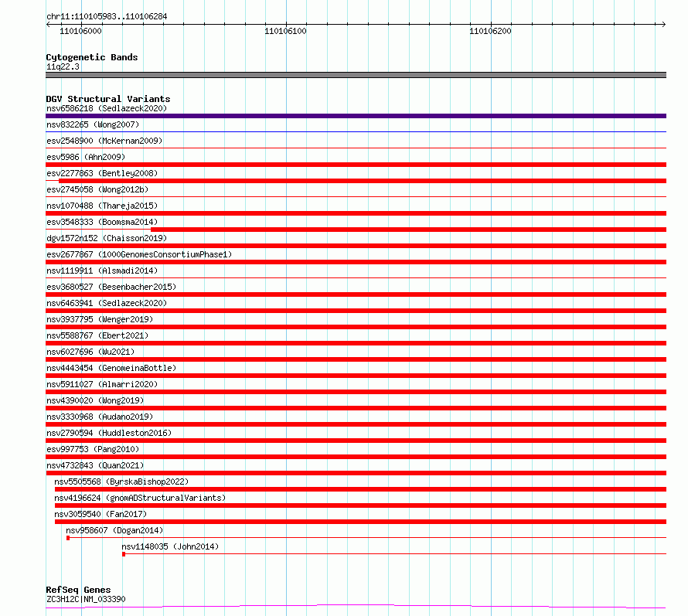688x616 pixels.
Task: Open variant esv2277863 (Bentley2008)
Action: (102, 173)
